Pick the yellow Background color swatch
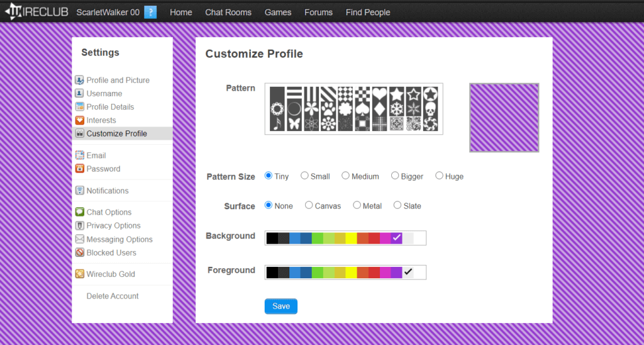 tap(351, 238)
